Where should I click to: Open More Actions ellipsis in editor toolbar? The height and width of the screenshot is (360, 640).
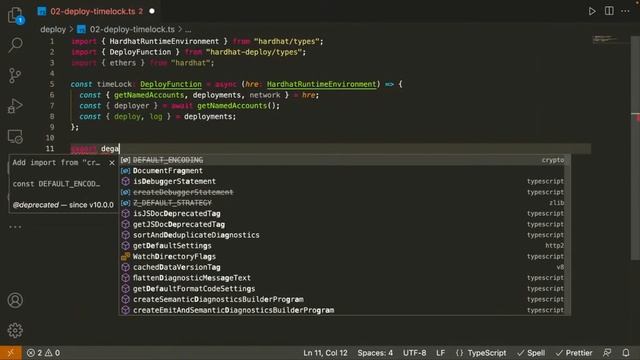coord(625,11)
